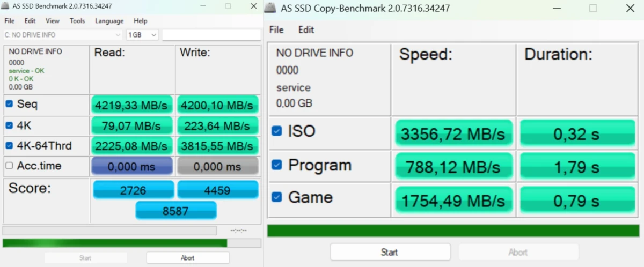The image size is (644, 267).
Task: Open the Help menu
Action: click(141, 21)
